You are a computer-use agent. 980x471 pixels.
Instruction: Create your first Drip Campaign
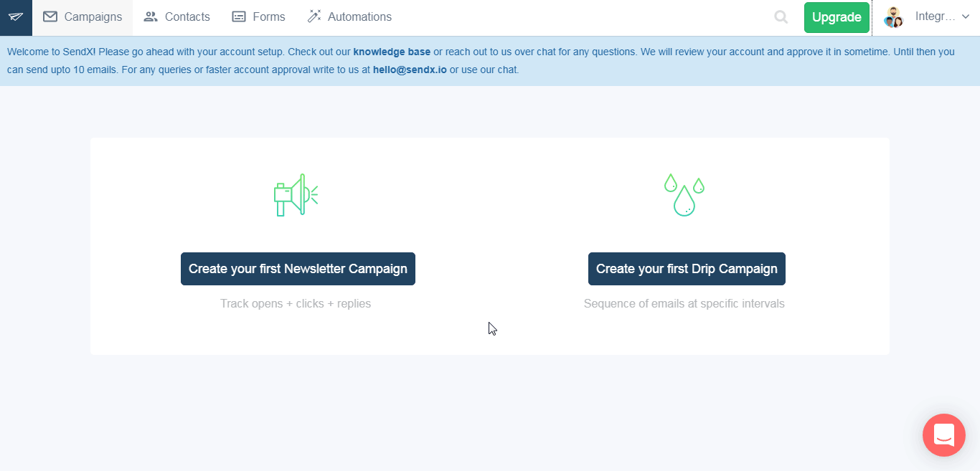coord(687,269)
